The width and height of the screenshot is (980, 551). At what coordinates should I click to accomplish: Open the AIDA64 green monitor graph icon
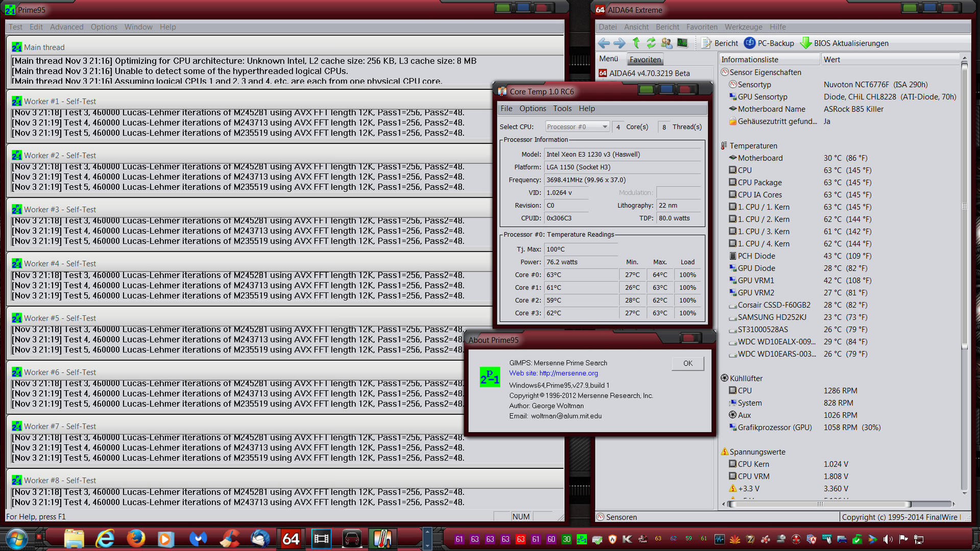[x=682, y=43]
